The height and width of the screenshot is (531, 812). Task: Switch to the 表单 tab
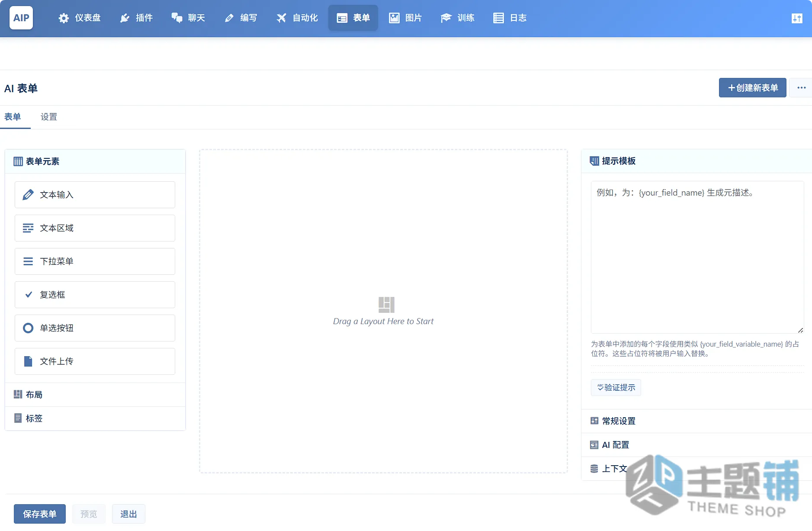13,117
